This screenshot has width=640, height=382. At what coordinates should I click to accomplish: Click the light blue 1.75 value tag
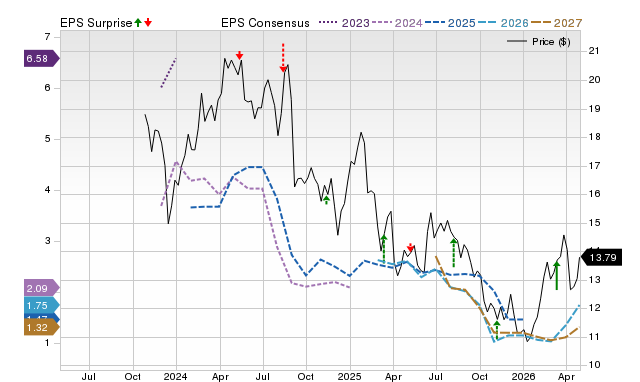(42, 305)
